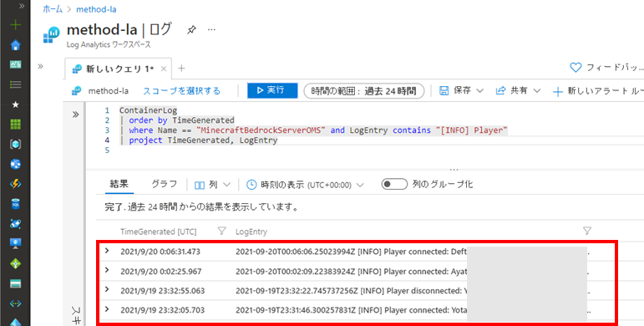Open Cosmos DB planet icon in sidebar

(x=15, y=224)
